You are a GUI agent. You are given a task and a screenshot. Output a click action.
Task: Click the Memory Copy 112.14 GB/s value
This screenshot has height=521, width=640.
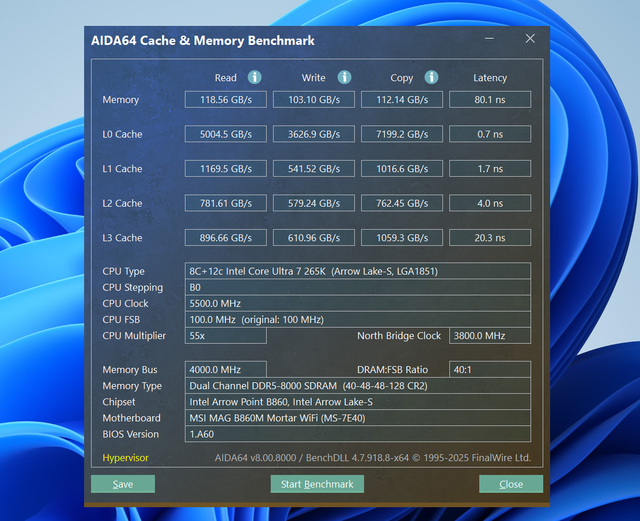pos(401,100)
